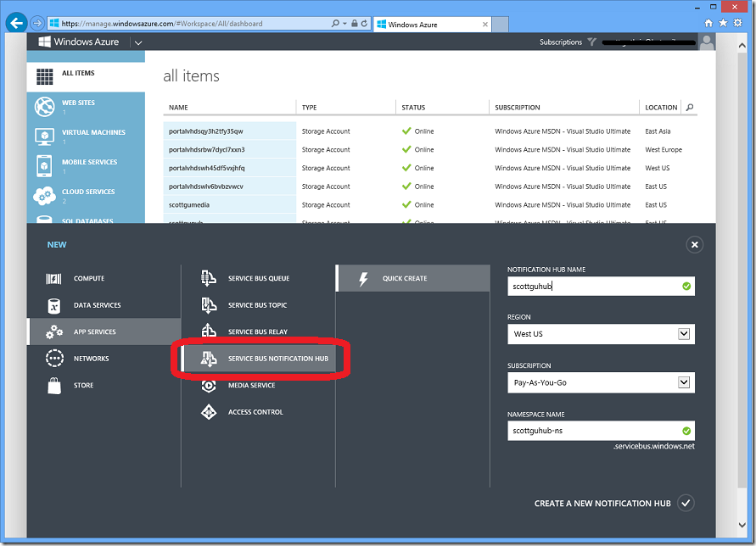Sort by SUBSCRIPTION column header

pos(517,108)
